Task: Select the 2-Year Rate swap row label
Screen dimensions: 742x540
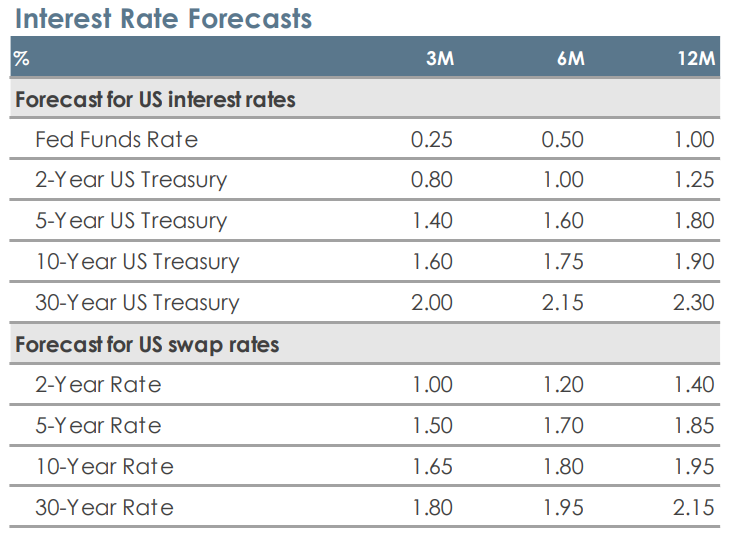Action: point(98,385)
